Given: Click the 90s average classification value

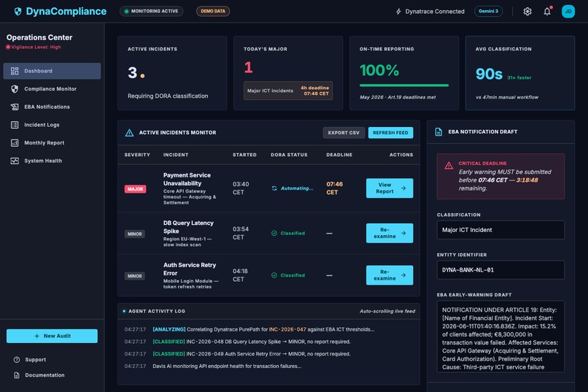Looking at the screenshot, I should click(x=489, y=74).
